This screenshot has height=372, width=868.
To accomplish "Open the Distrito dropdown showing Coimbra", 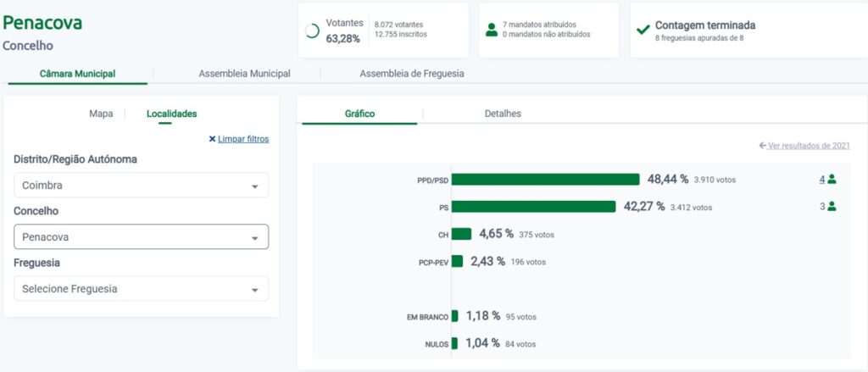I will (142, 186).
